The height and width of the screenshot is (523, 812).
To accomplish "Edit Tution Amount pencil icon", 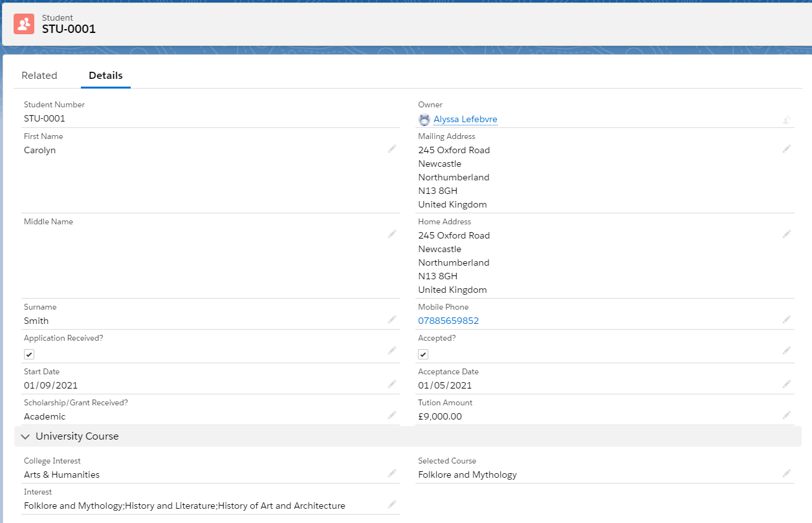I will click(x=787, y=415).
